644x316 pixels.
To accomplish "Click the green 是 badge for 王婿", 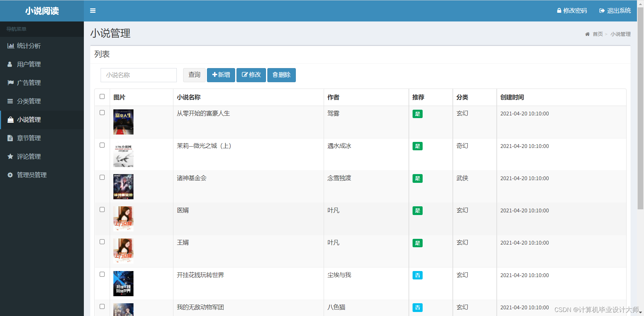I will (x=418, y=243).
